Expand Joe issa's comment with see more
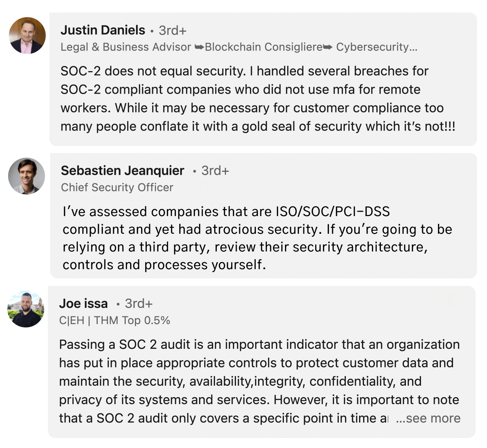This screenshot has height=448, width=487. pos(428,418)
